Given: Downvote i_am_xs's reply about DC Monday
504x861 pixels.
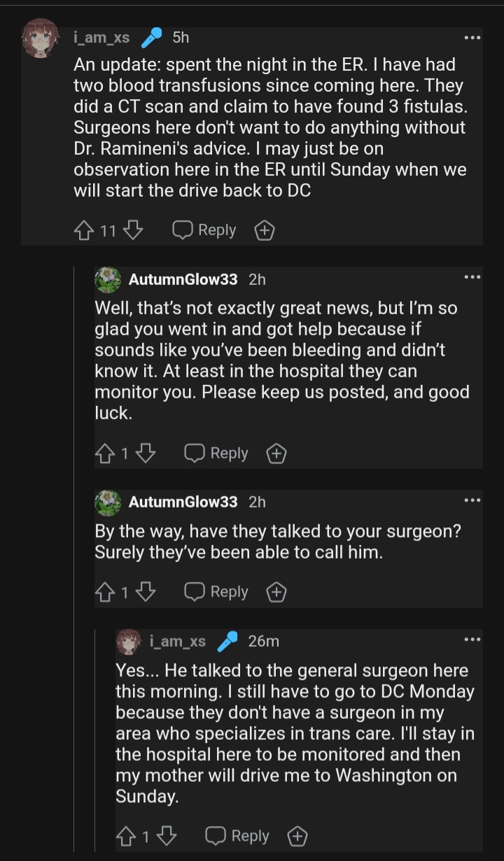Looking at the screenshot, I should pos(167,836).
